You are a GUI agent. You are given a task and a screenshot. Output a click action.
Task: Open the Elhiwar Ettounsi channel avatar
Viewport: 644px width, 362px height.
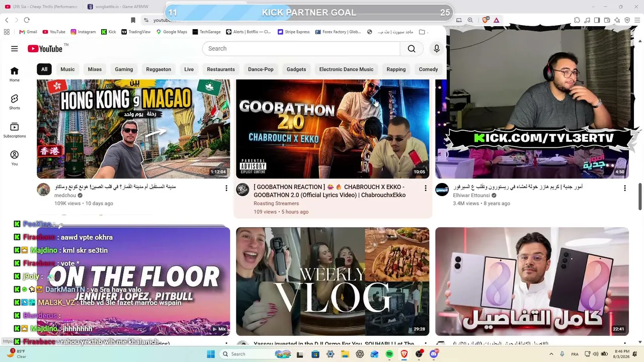(442, 190)
